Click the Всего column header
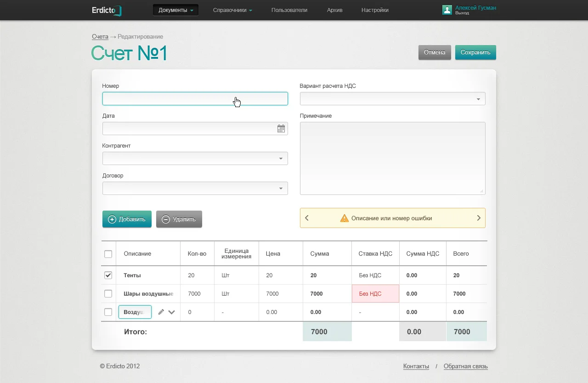Viewport: 588px width, 383px height. [466, 254]
